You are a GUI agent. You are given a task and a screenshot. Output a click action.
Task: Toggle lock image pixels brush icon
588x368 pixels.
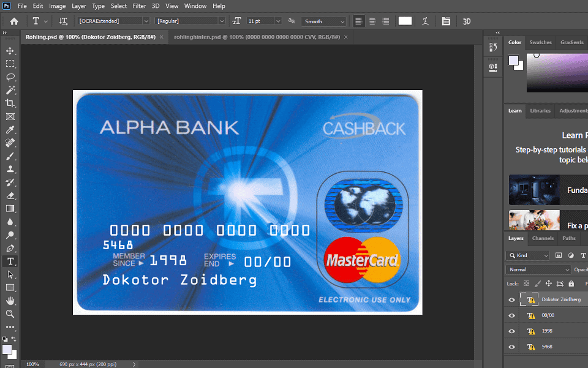(x=537, y=284)
